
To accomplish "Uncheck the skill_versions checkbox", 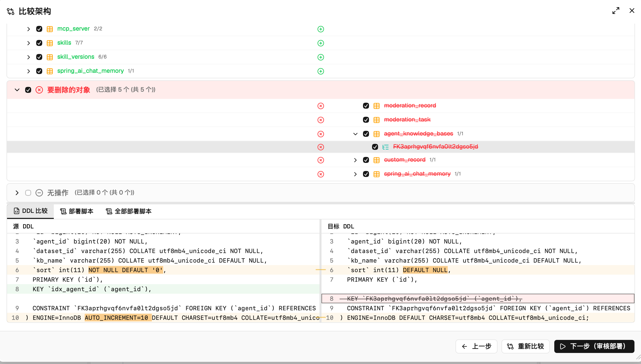I will coord(39,57).
